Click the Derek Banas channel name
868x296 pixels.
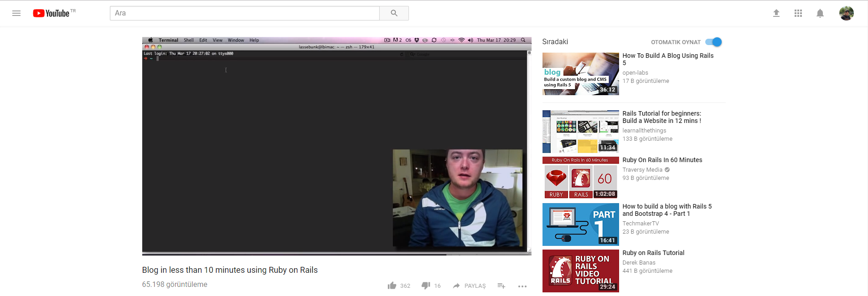(x=639, y=263)
